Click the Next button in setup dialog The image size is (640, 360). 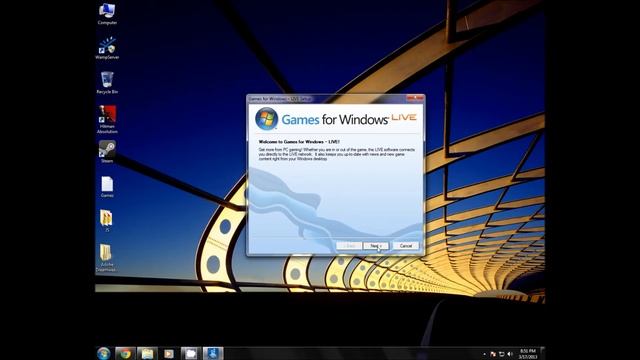click(x=376, y=246)
